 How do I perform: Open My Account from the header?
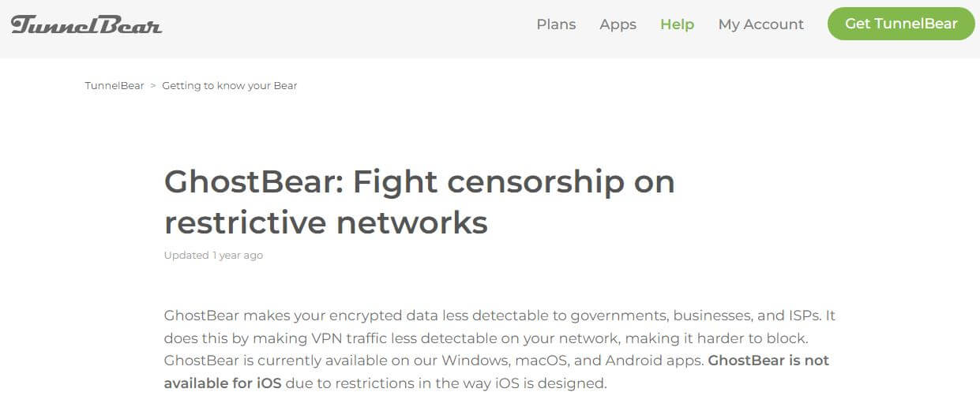pos(760,24)
